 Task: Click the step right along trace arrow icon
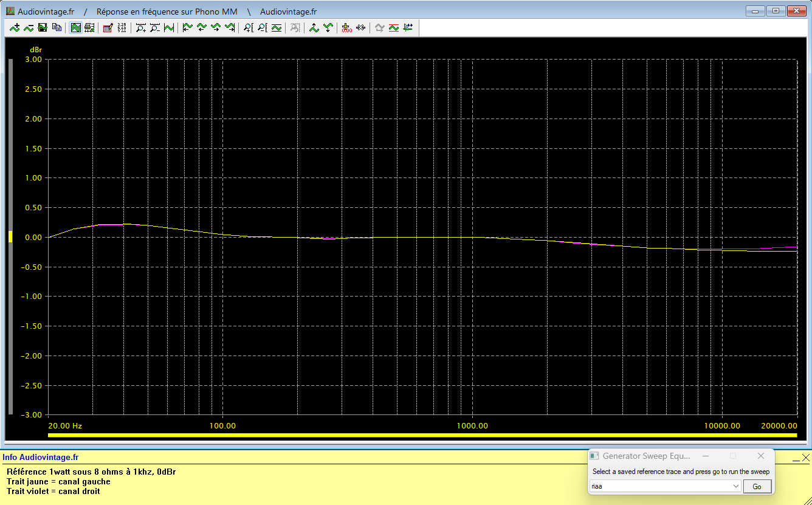point(216,27)
